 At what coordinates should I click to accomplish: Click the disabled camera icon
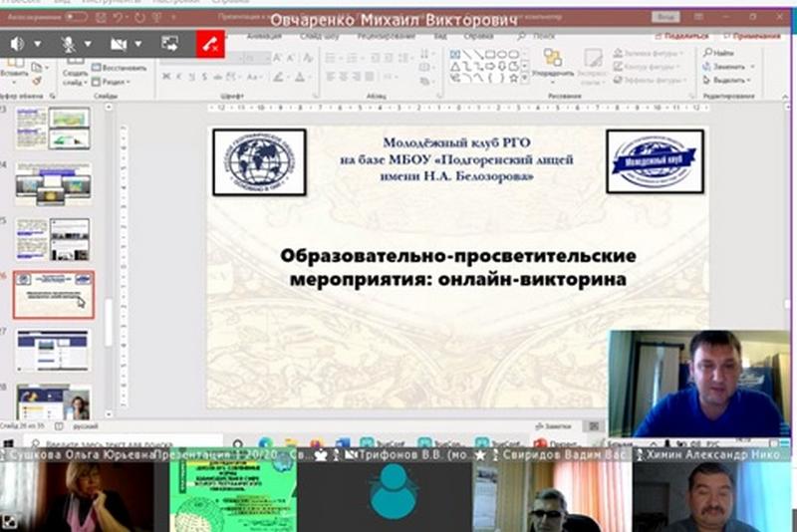(x=119, y=44)
